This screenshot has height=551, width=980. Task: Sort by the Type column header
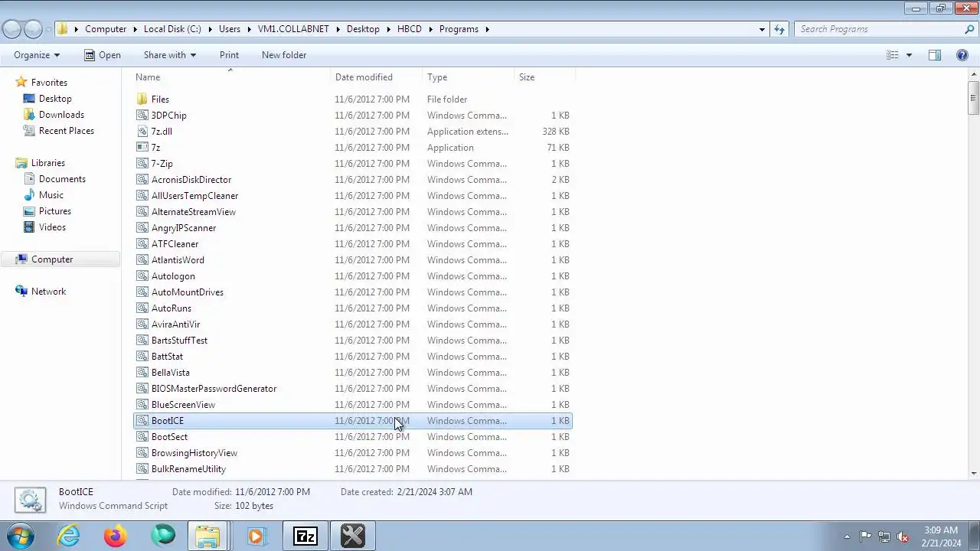(x=469, y=77)
